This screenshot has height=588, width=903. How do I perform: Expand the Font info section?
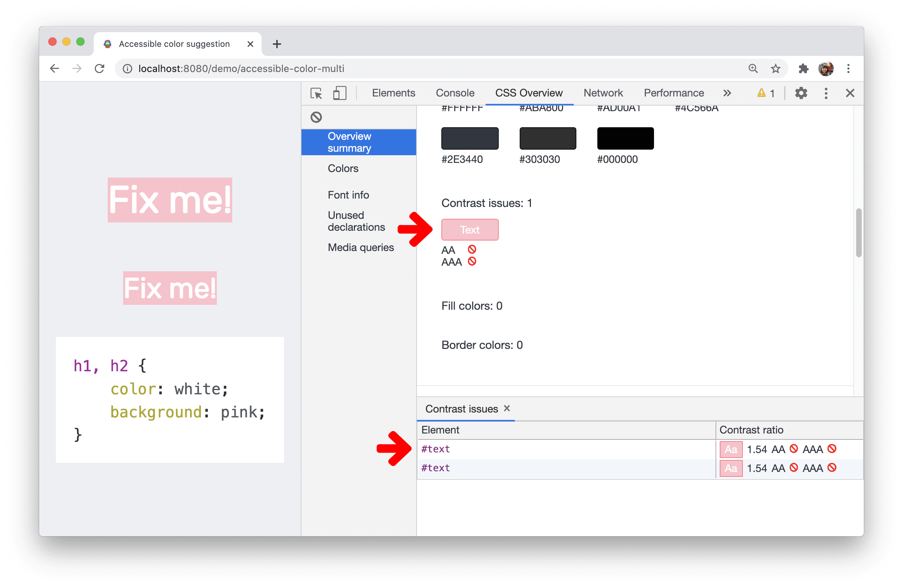[349, 194]
